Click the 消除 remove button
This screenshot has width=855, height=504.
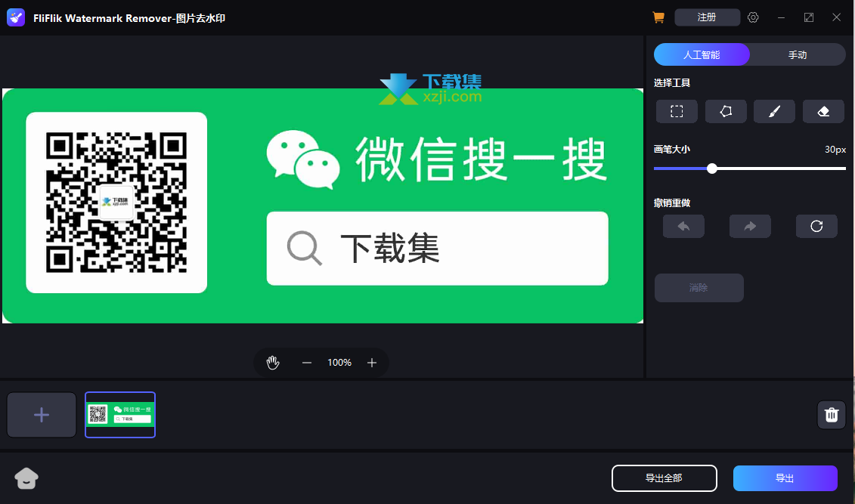point(699,288)
